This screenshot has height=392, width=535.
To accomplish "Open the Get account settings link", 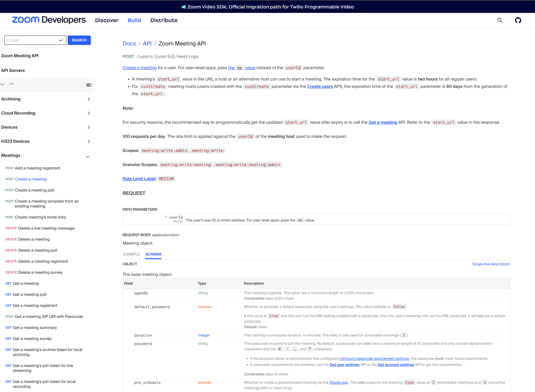I will [x=396, y=365].
